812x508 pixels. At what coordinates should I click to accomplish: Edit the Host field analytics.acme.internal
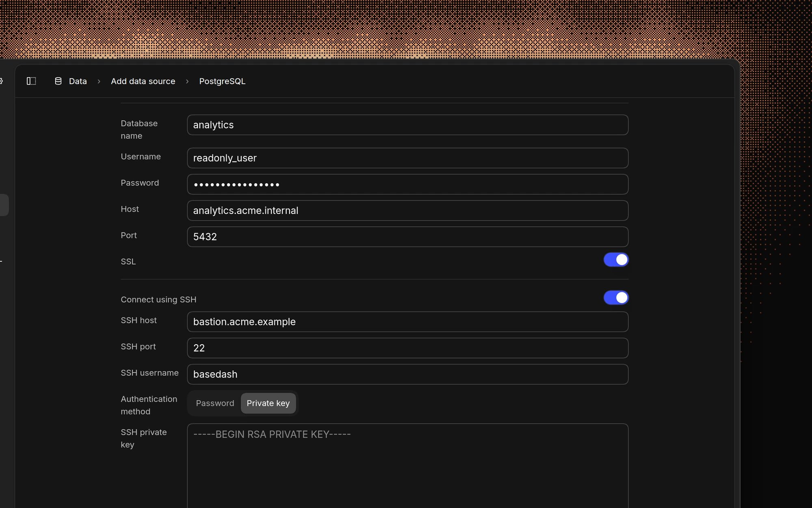tap(408, 211)
